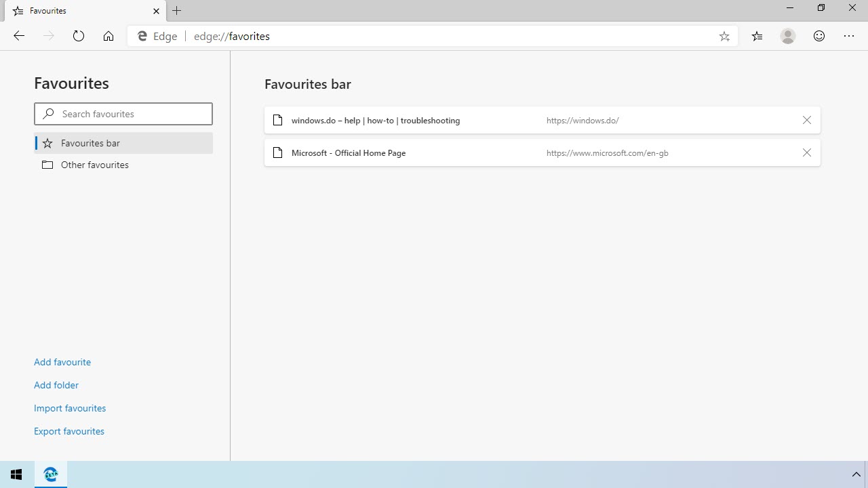Show hidden system tray icons
The height and width of the screenshot is (488, 868).
856,474
